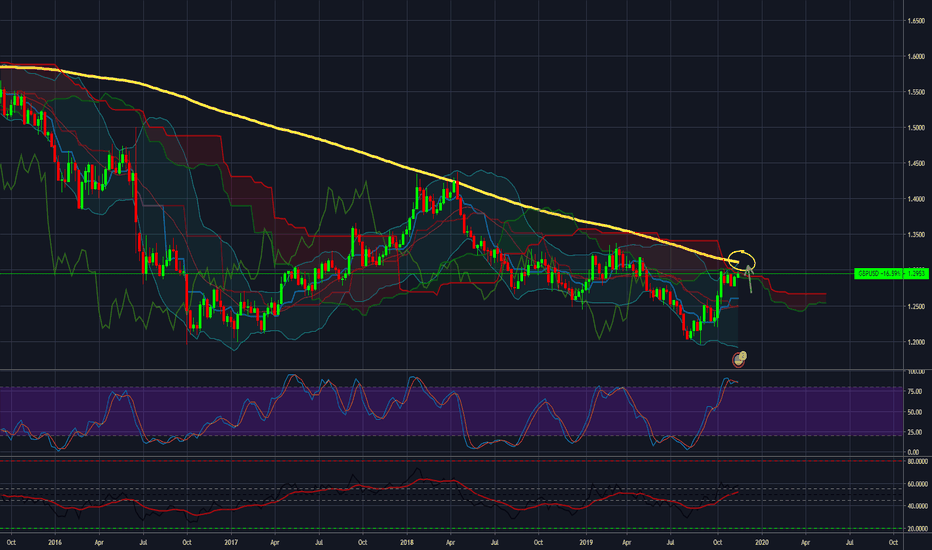Click the 2017 time axis label
The width and height of the screenshot is (932, 550).
(230, 541)
